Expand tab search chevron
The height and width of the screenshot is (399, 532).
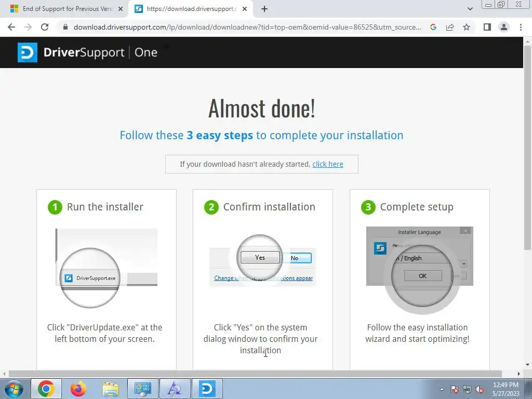pos(470,9)
